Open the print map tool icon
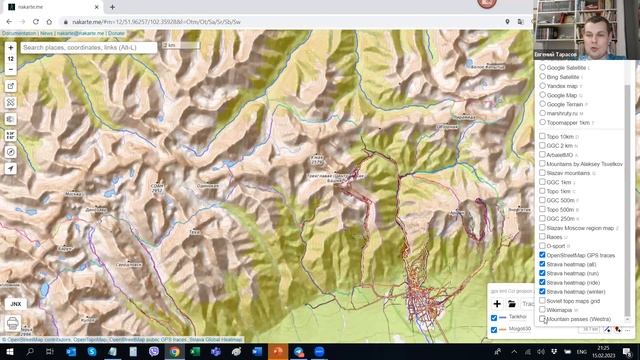This screenshot has width=640, height=360. pyautogui.click(x=13, y=323)
